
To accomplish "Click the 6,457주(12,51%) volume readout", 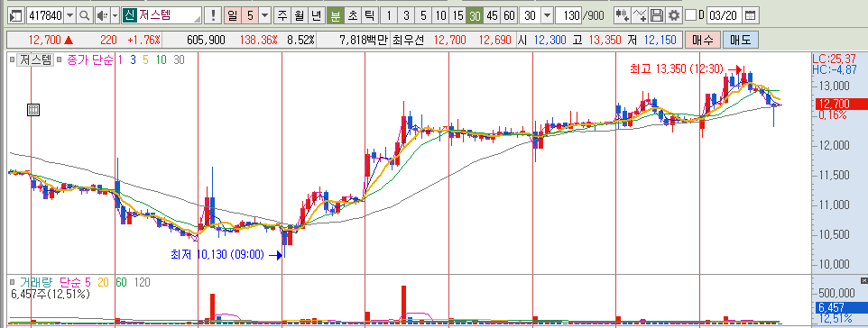I will pos(50,295).
